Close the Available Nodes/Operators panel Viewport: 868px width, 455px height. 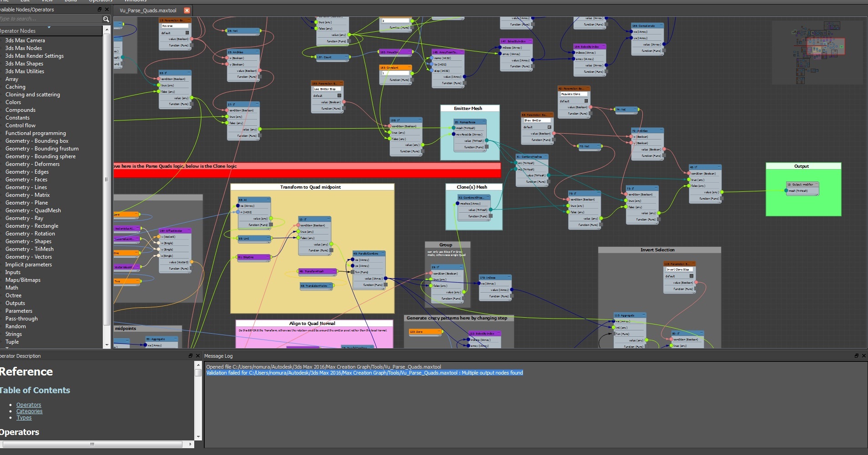tap(107, 10)
